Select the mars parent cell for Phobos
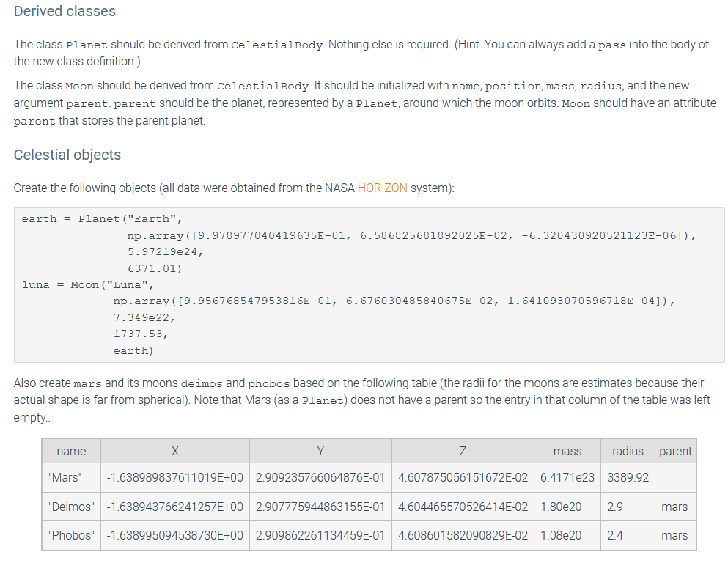The width and height of the screenshot is (728, 563). point(675,536)
